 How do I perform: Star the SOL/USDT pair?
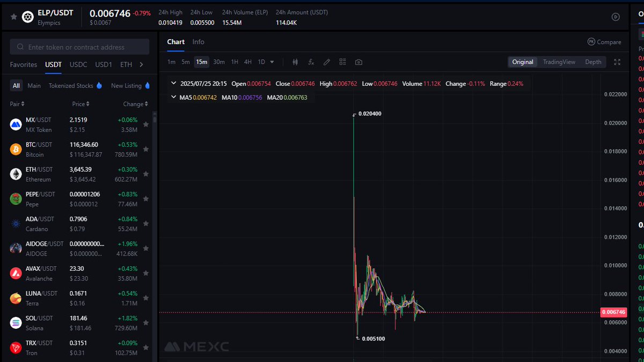(x=146, y=323)
